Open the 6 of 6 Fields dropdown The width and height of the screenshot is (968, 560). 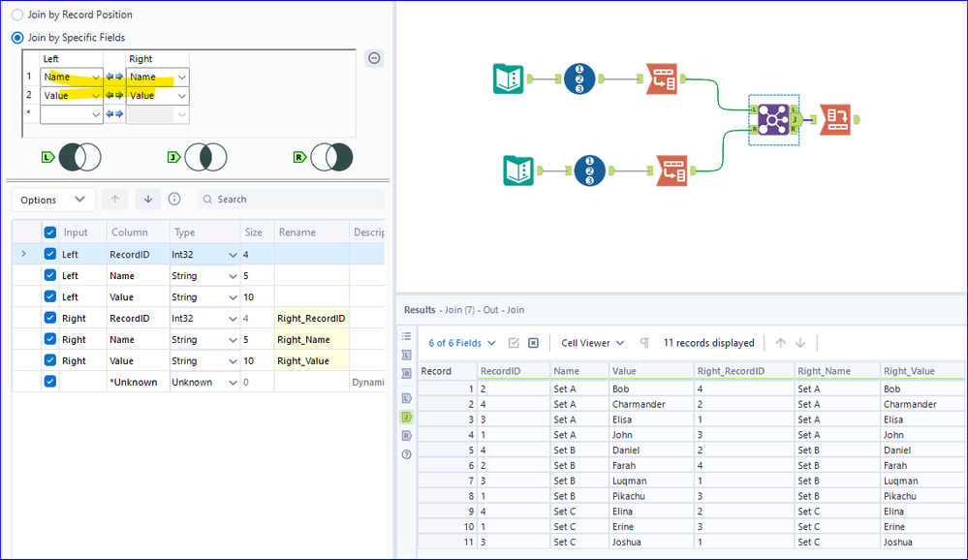pos(462,343)
